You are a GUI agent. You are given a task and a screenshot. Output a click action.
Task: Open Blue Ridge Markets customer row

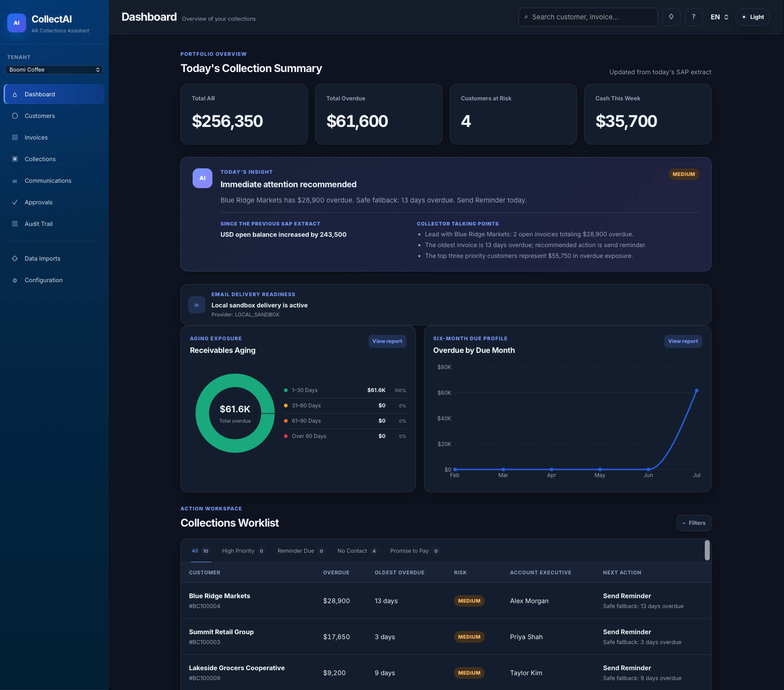pos(446,601)
